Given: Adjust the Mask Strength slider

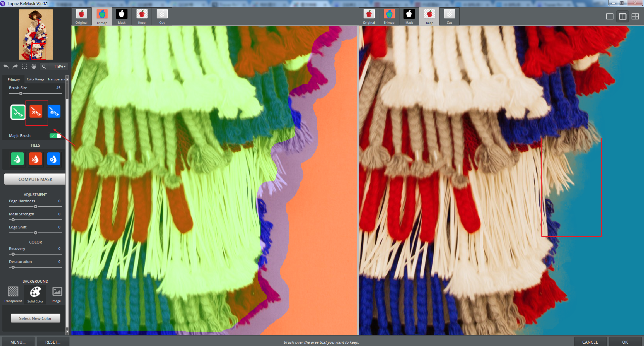Looking at the screenshot, I should coord(35,220).
